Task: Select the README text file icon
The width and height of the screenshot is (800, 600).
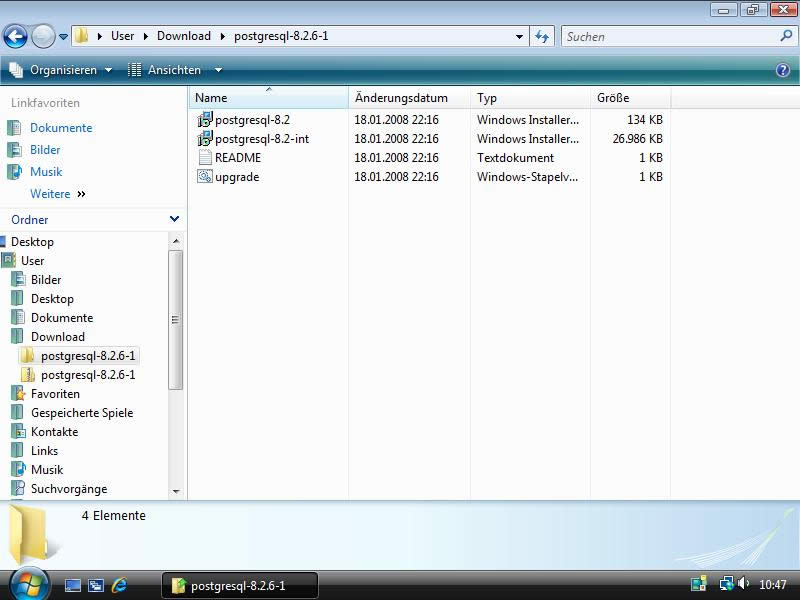Action: click(205, 158)
